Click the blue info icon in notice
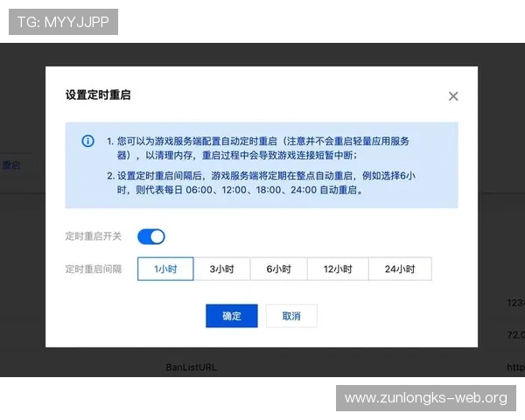The height and width of the screenshot is (420, 525). [87, 141]
